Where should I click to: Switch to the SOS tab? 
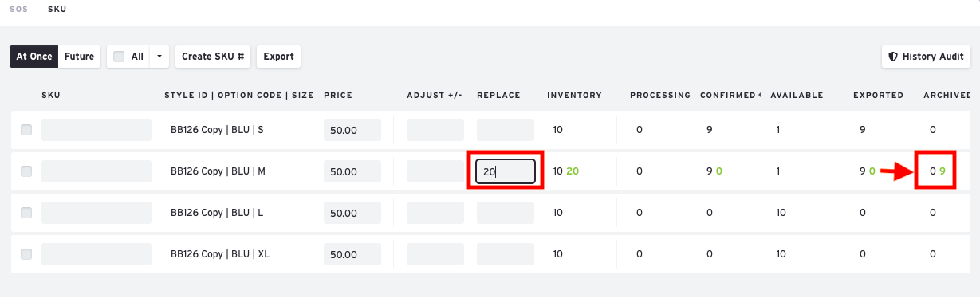coord(18,10)
